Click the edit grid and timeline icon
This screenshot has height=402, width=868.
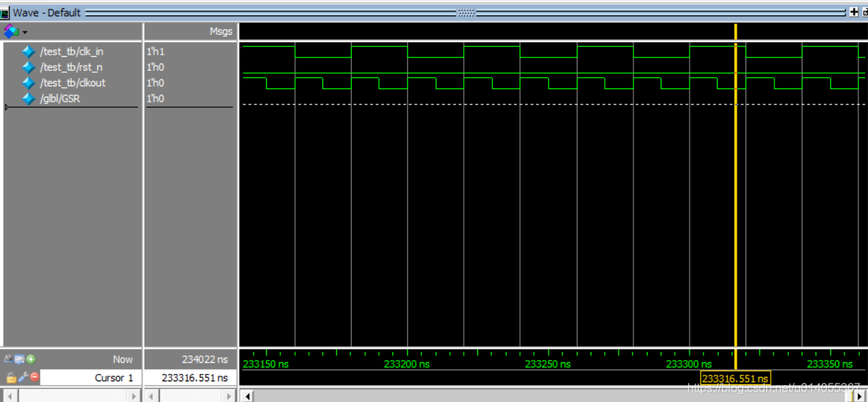pyautogui.click(x=19, y=359)
